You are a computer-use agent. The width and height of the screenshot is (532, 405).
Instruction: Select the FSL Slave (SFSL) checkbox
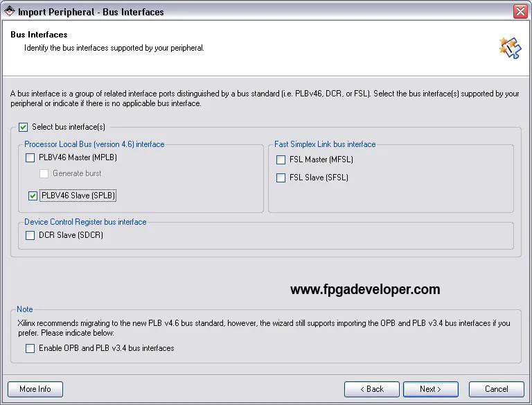click(x=281, y=178)
